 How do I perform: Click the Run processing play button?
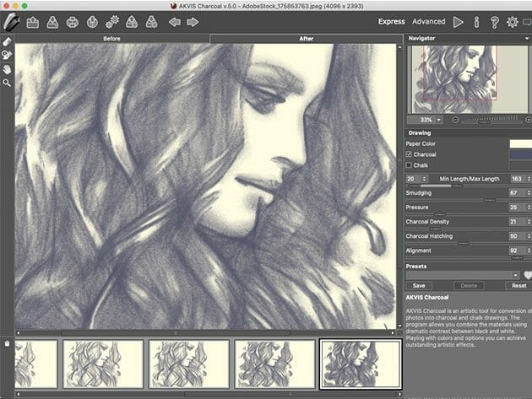(459, 22)
